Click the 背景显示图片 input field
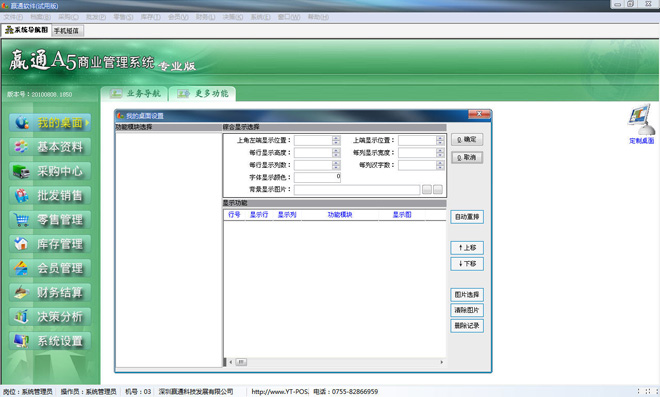This screenshot has width=660, height=397. coord(357,190)
